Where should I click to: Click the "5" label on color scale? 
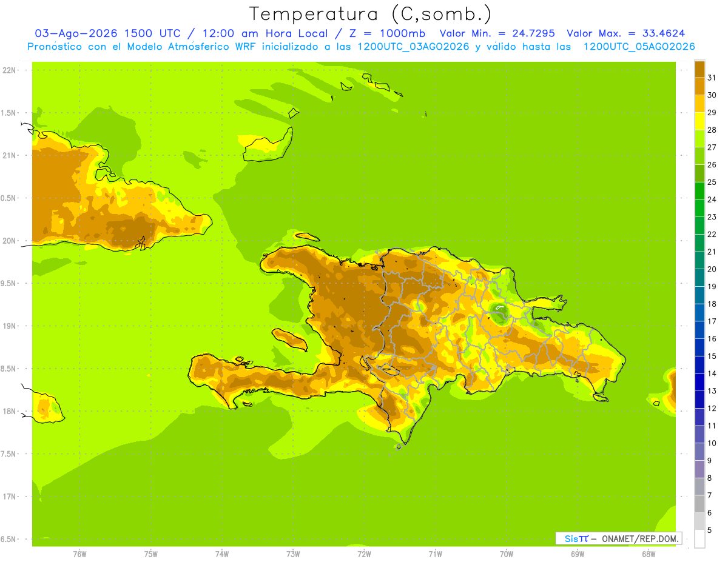tap(710, 530)
